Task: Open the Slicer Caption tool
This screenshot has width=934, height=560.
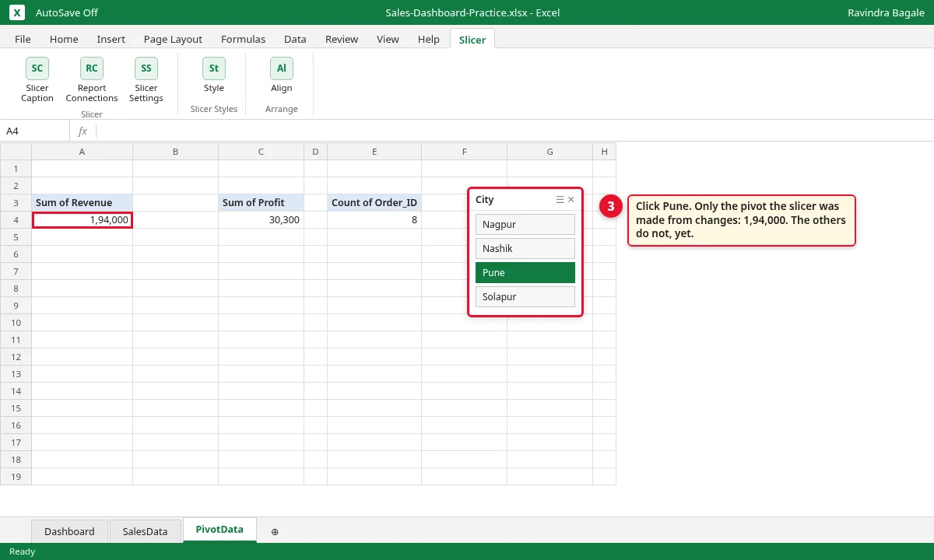Action: [x=37, y=80]
